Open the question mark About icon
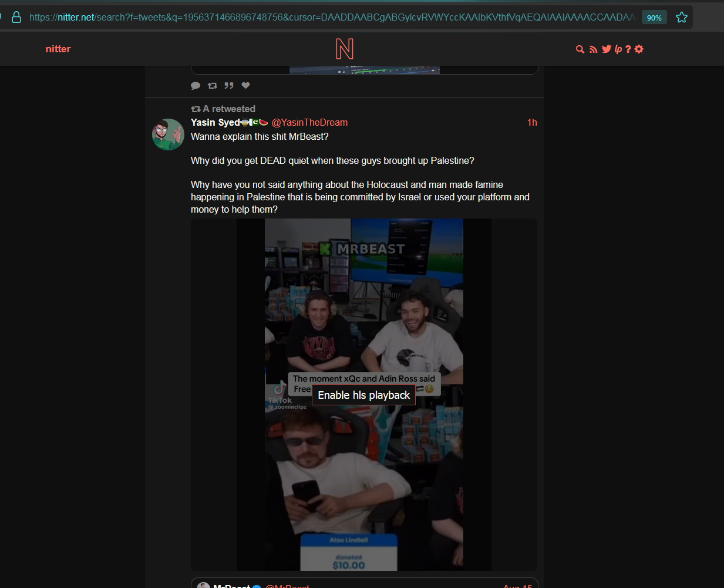724x588 pixels. [x=628, y=49]
